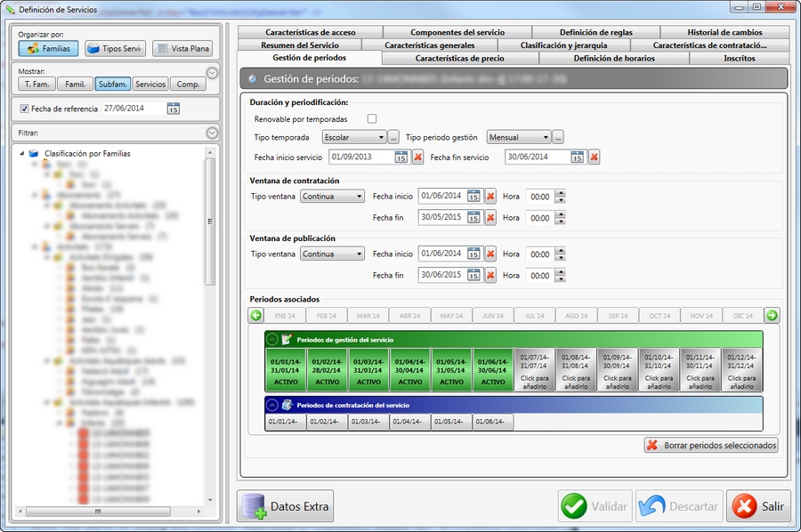The width and height of the screenshot is (801, 532).
Task: Click Salir red X button
Action: click(x=758, y=506)
